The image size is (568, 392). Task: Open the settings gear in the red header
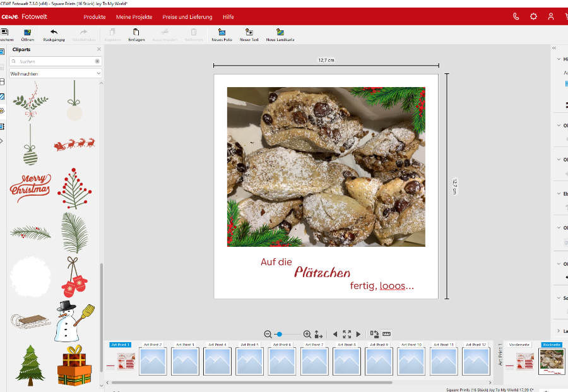click(x=533, y=16)
